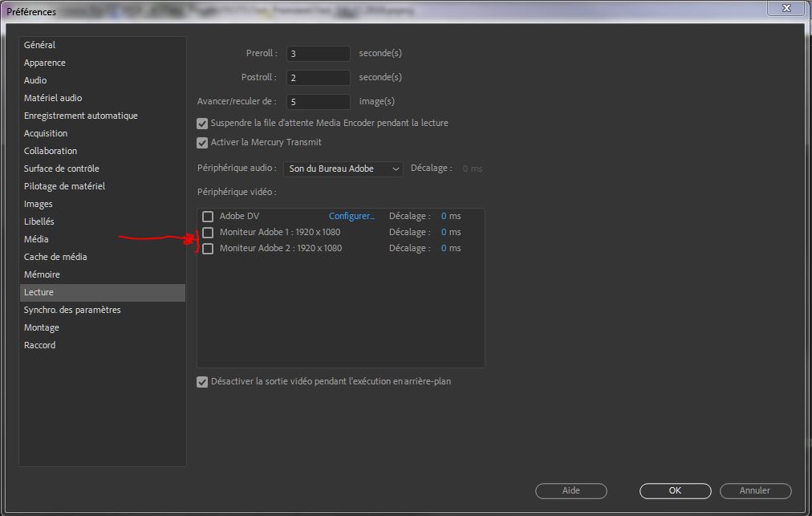Check Moniteur Adobe 1 : 1920 x 1080
Viewport: 812px width, 516px height.
[x=208, y=233]
